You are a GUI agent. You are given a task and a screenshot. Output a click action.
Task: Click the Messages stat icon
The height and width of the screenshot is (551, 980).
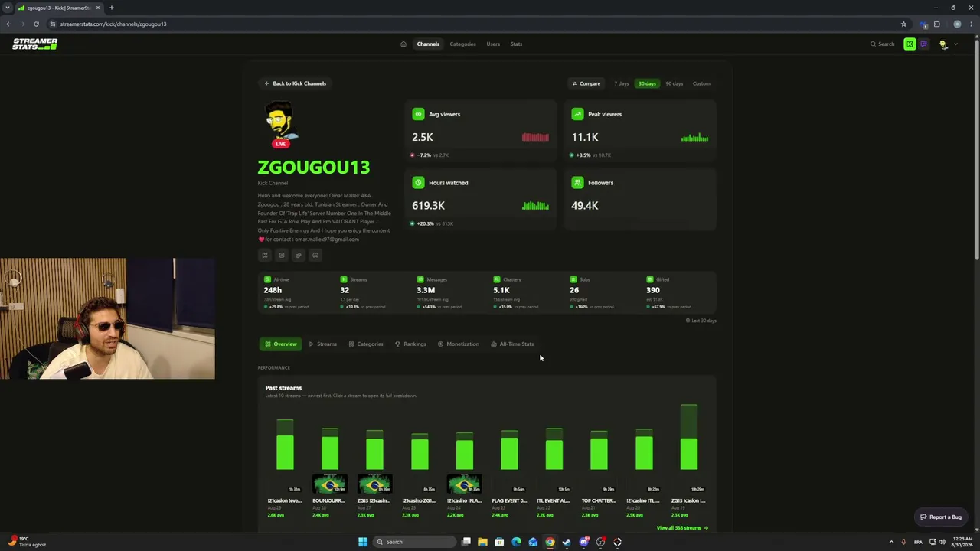pos(420,279)
